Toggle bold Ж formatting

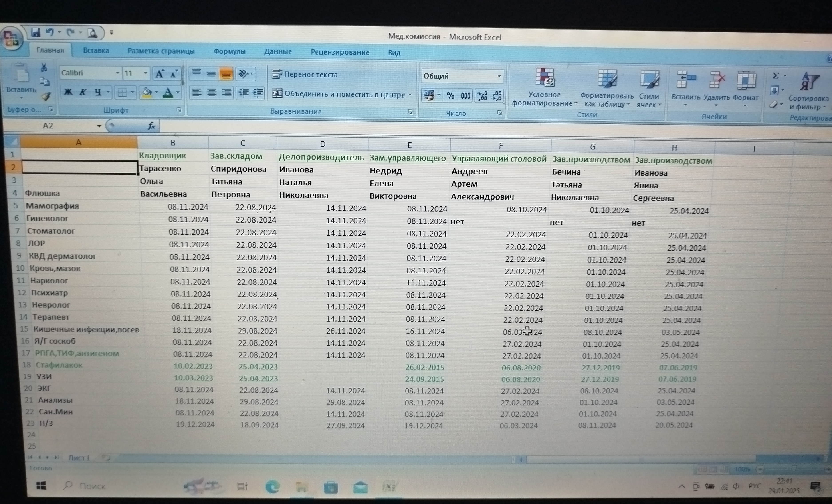click(68, 92)
